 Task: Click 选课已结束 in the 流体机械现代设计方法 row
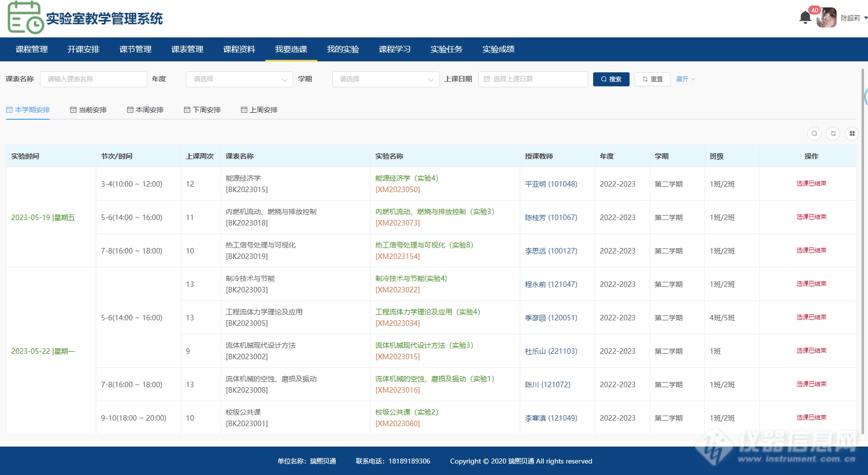(811, 351)
